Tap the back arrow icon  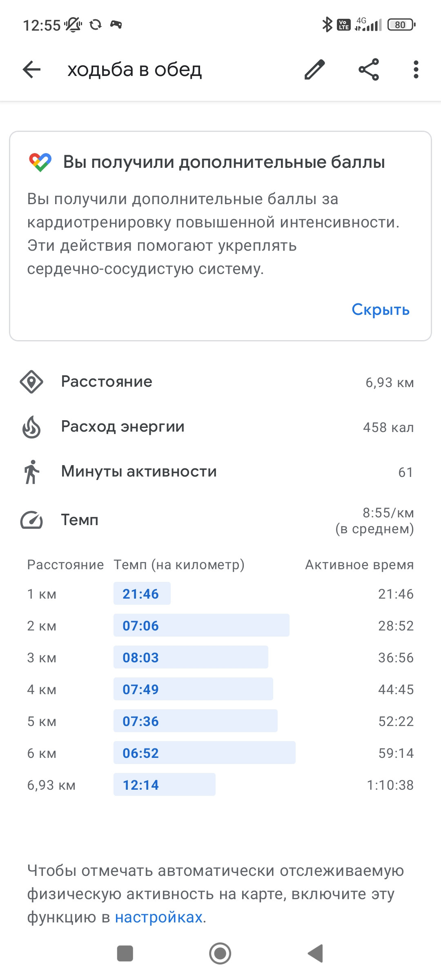click(31, 69)
